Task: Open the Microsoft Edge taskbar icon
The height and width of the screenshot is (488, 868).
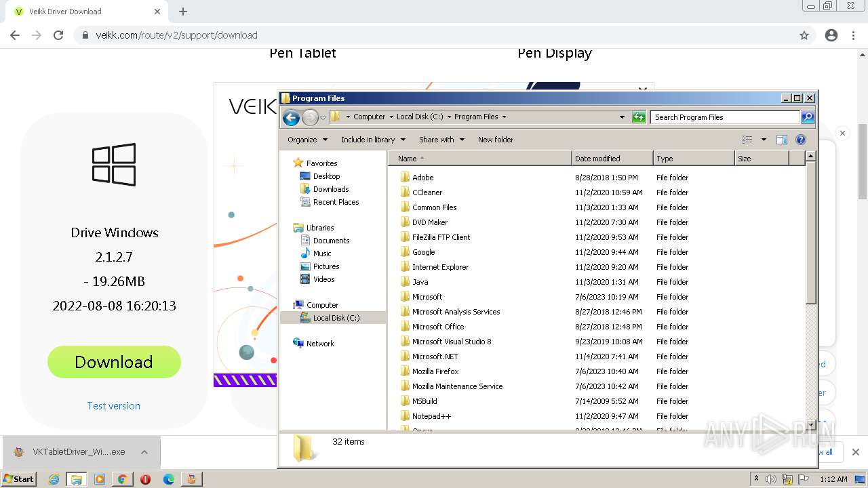Action: [169, 479]
